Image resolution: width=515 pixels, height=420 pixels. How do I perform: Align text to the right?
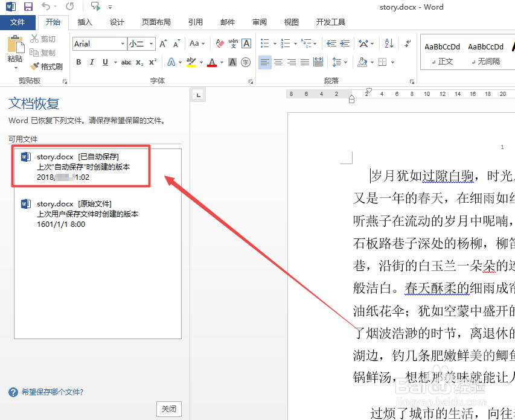point(292,62)
